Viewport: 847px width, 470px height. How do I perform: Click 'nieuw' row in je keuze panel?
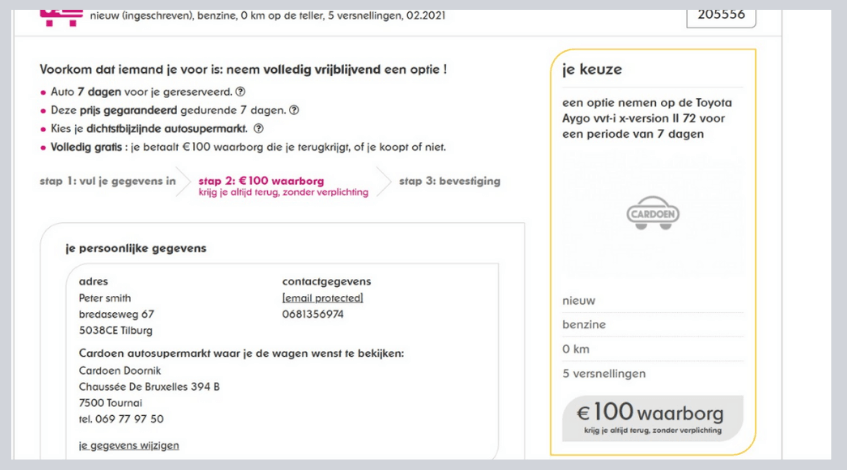(x=653, y=301)
